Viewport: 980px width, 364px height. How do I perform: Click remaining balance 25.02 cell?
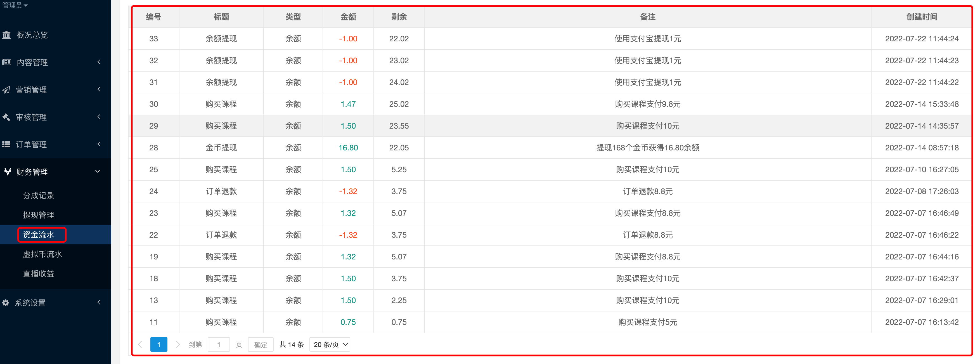(399, 104)
